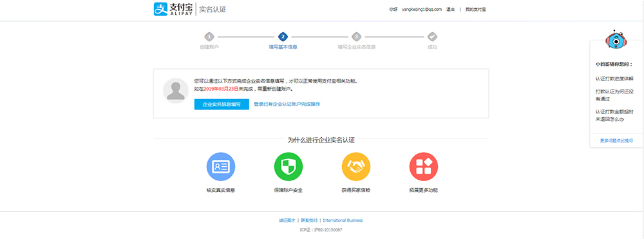The height and width of the screenshot is (239, 644).
Task: Open 我的支付宝 in top navigation
Action: pos(476,10)
